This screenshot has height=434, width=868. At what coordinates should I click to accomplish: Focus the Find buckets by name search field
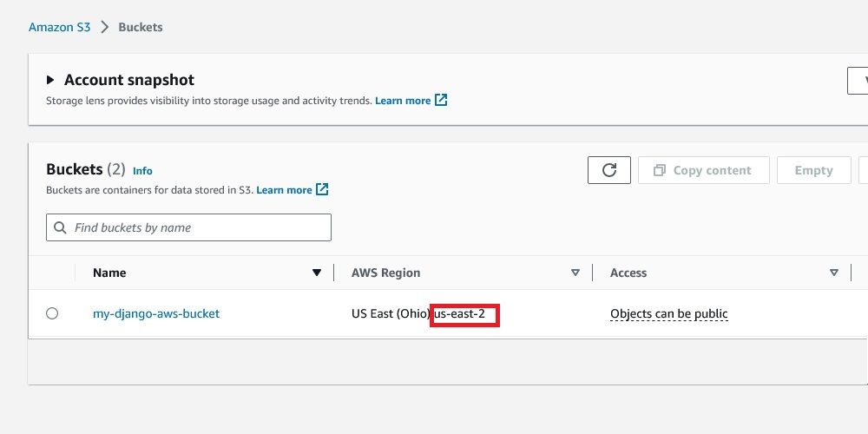pyautogui.click(x=188, y=227)
